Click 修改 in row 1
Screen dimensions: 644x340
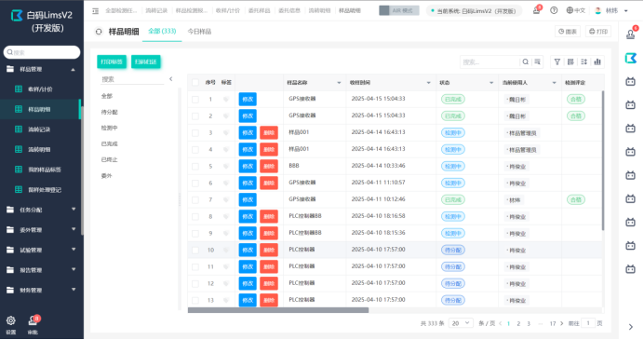[x=248, y=99]
